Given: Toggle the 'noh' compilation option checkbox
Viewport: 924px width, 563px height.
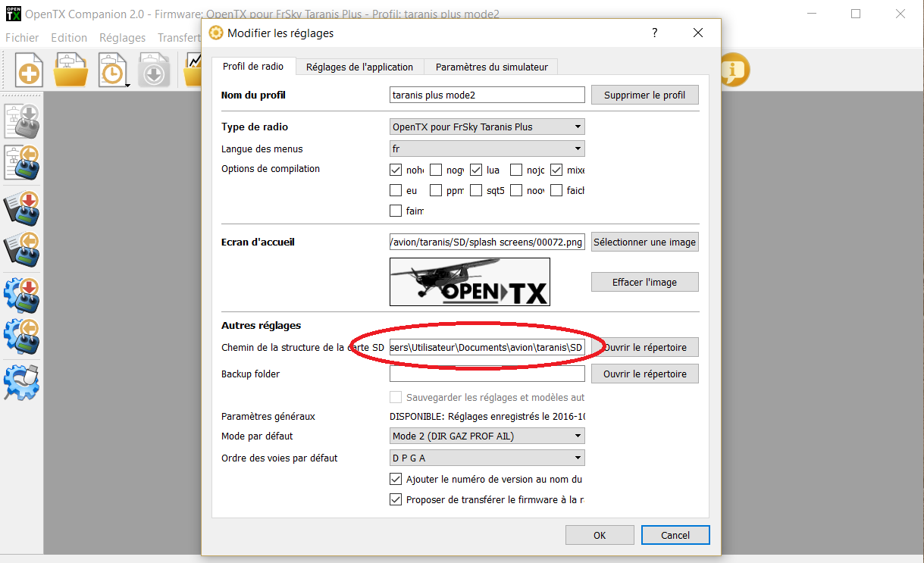Looking at the screenshot, I should click(396, 170).
